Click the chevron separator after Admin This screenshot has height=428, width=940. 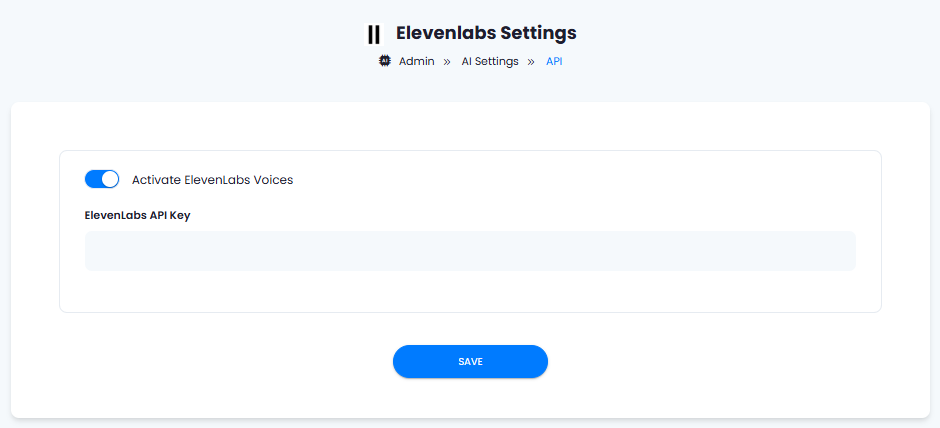[447, 61]
